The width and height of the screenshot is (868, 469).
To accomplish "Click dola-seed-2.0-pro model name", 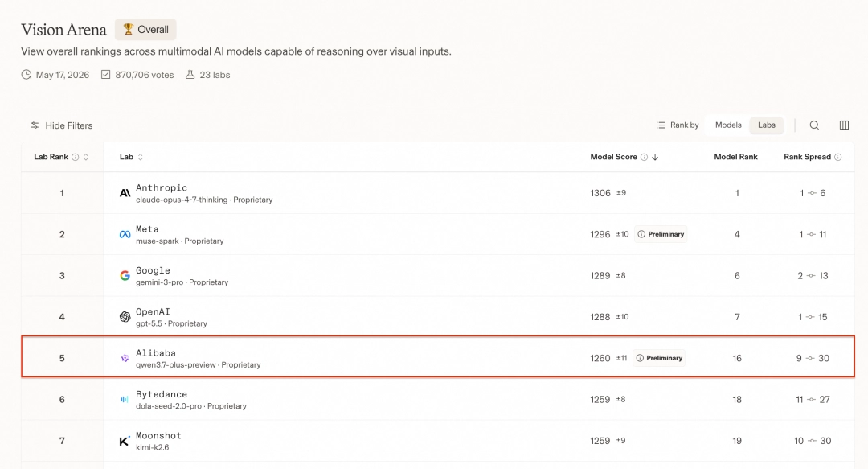I will tap(168, 406).
